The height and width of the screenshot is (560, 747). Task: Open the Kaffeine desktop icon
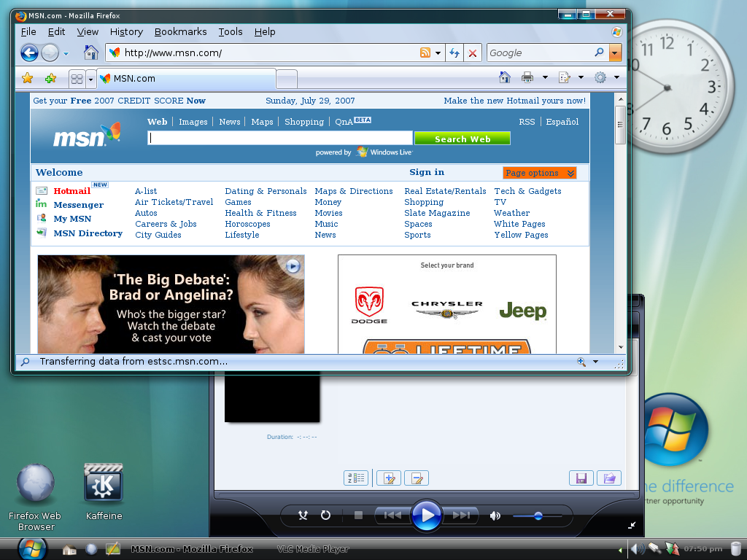point(104,492)
